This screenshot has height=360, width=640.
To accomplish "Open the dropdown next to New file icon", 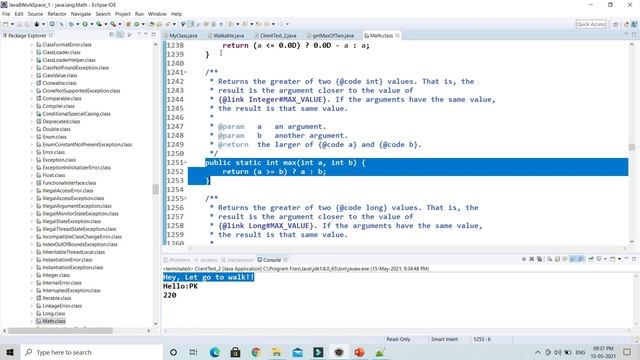I will pos(12,24).
